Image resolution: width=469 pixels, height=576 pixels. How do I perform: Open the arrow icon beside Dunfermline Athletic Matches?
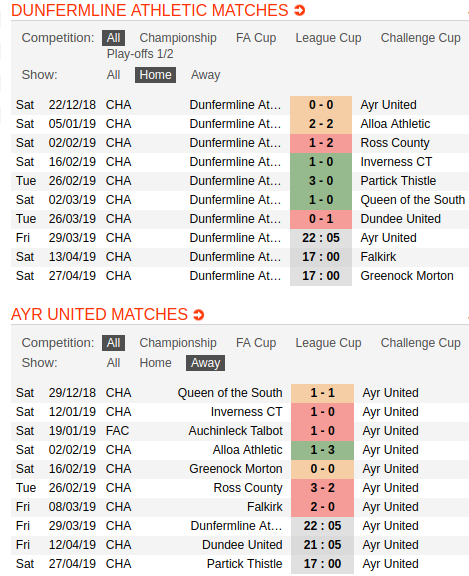[300, 11]
